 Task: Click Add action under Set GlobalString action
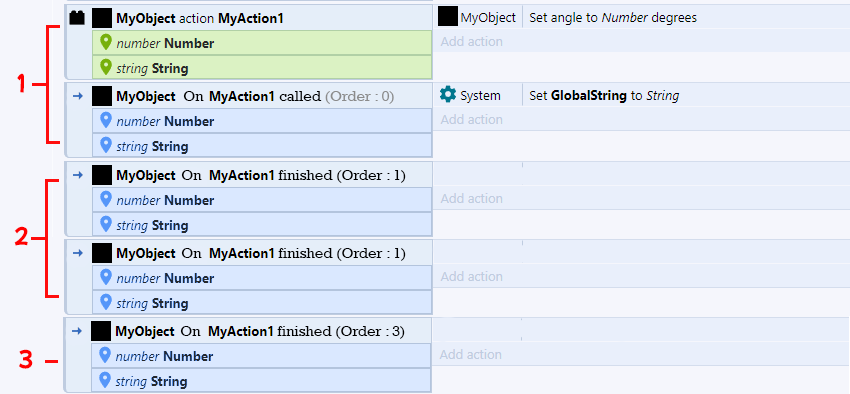click(x=472, y=119)
